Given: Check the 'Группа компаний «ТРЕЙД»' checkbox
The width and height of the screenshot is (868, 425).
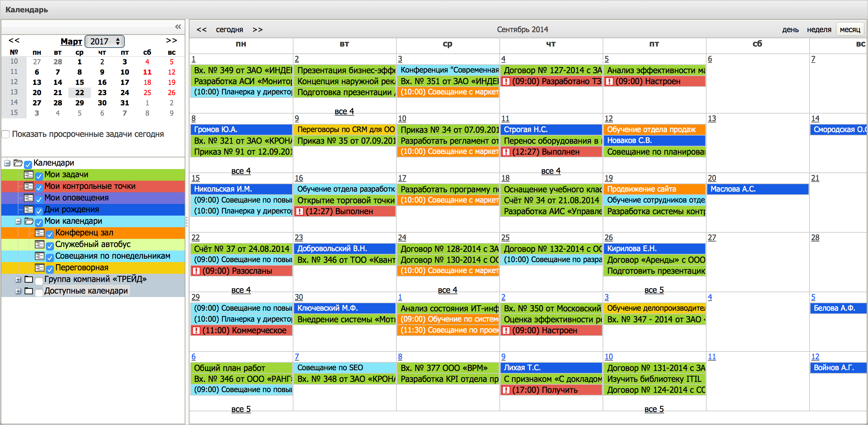Looking at the screenshot, I should click(x=39, y=281).
